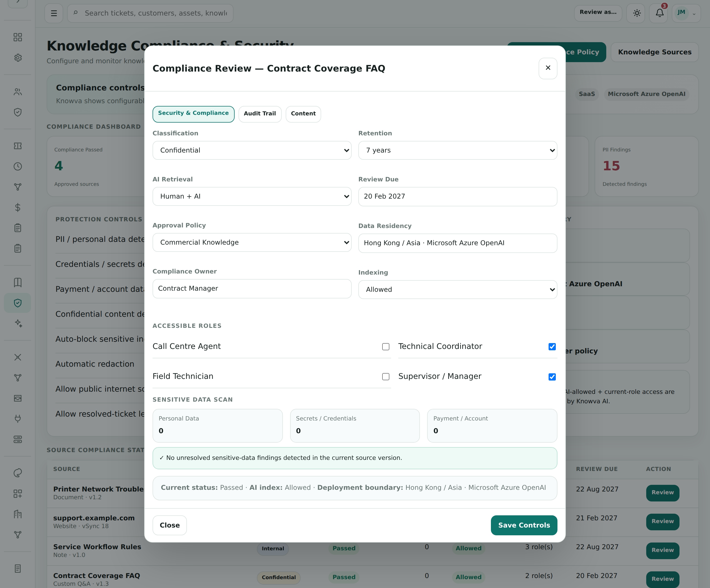This screenshot has height=588, width=710.
Task: Open the AI Retrieval dropdown
Action: click(x=252, y=196)
